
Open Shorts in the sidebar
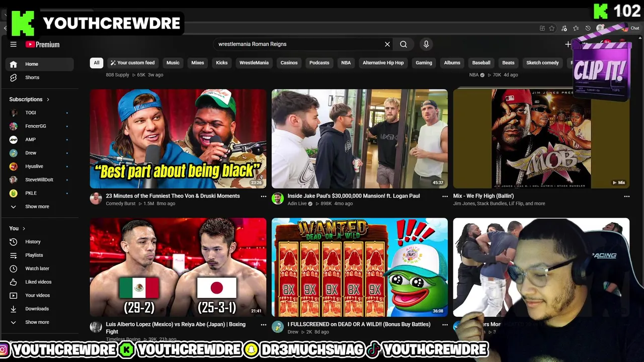pyautogui.click(x=40, y=77)
